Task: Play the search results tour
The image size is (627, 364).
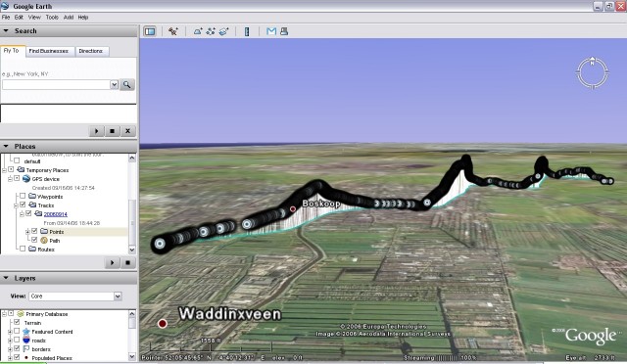Action: [x=96, y=131]
